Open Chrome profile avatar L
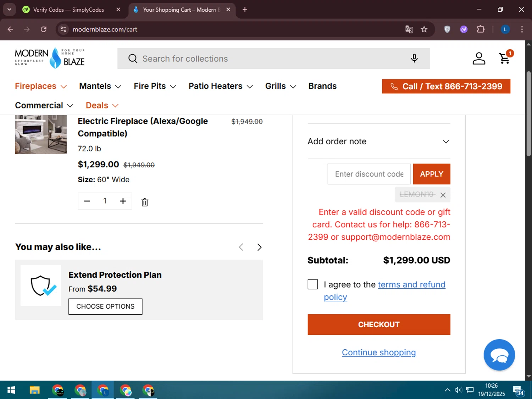 pyautogui.click(x=505, y=29)
